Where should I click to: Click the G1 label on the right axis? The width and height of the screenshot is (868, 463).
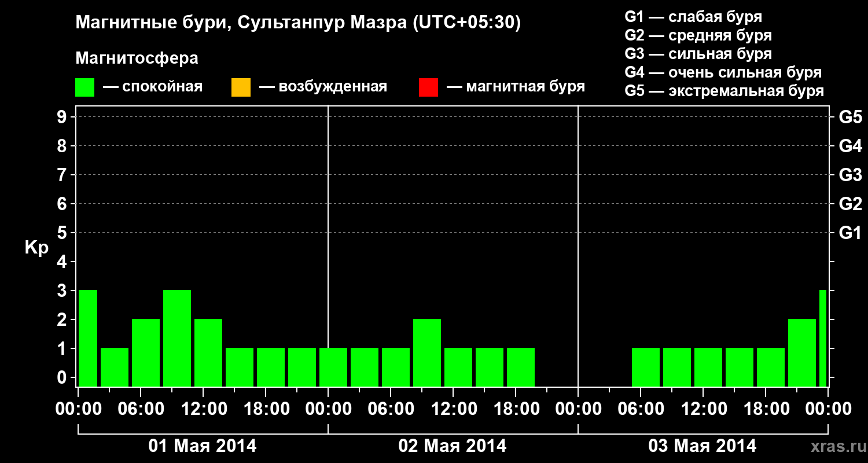(850, 233)
